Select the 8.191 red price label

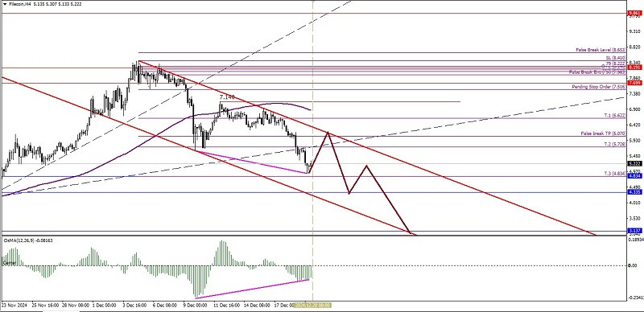click(x=634, y=68)
